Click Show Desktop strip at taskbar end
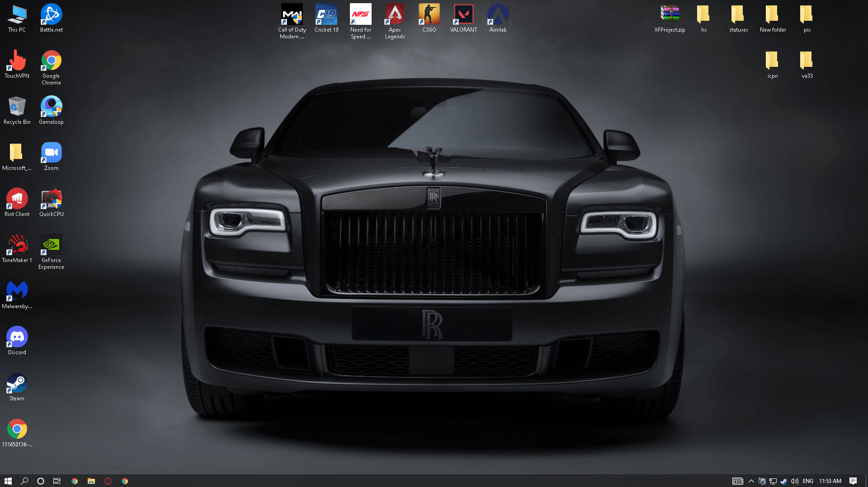This screenshot has width=868, height=487. [x=866, y=481]
